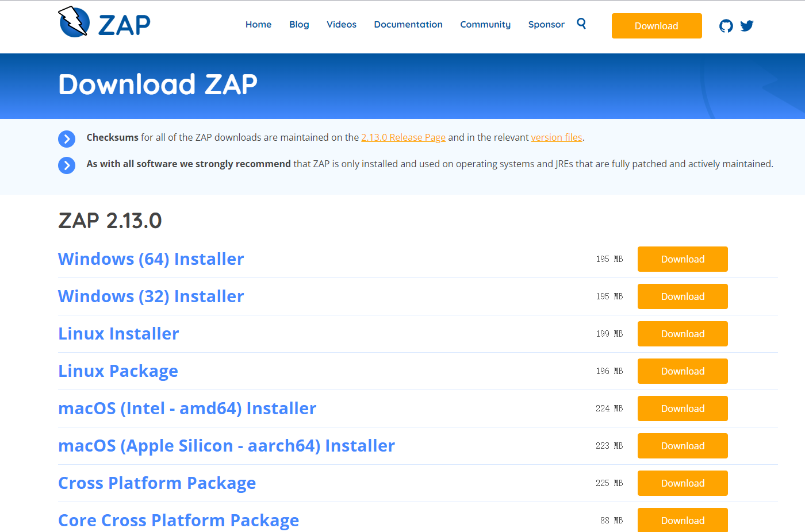The height and width of the screenshot is (532, 805).
Task: Select the 88 MB size text
Action: pos(612,521)
